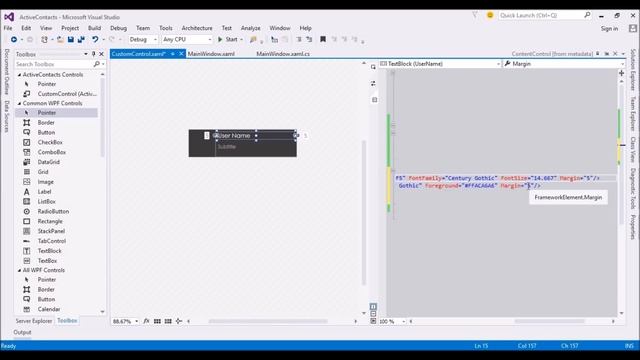The width and height of the screenshot is (640, 360).
Task: Collapse the Common WPF Controls group
Action: (19, 103)
